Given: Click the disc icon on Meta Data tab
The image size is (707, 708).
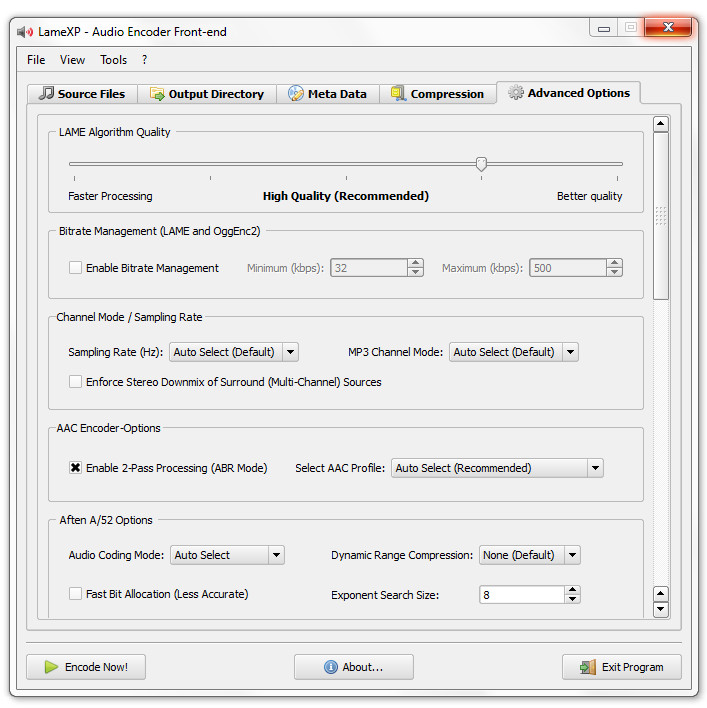Looking at the screenshot, I should coord(296,93).
